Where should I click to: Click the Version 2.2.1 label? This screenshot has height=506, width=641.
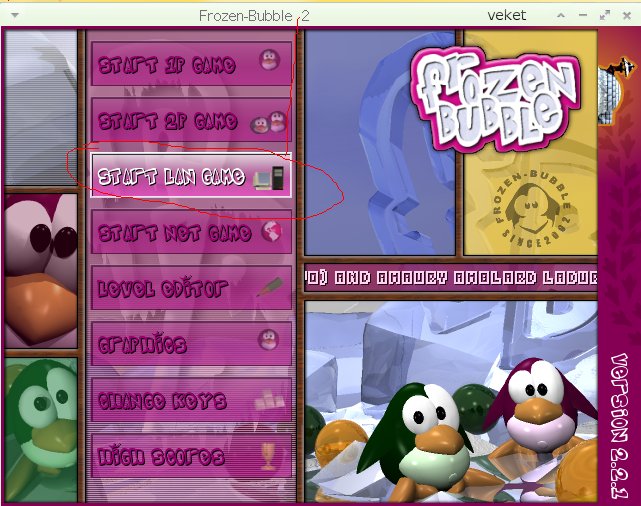(x=619, y=426)
